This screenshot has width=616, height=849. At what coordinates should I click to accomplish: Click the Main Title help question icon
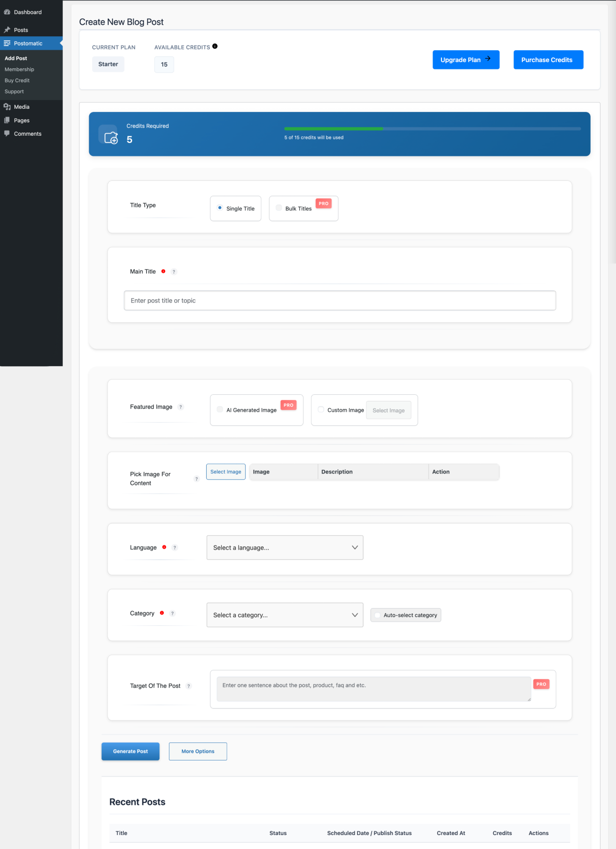[x=174, y=271]
